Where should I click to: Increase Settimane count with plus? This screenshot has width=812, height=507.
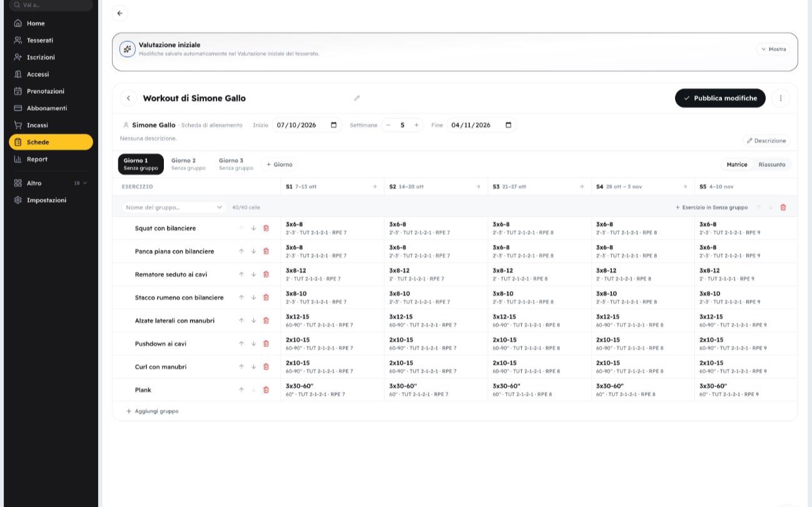tap(416, 125)
